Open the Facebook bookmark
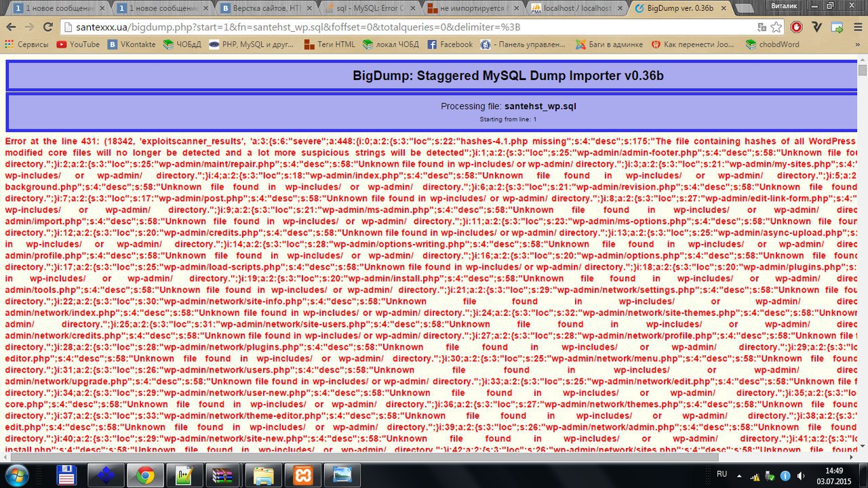 (450, 45)
